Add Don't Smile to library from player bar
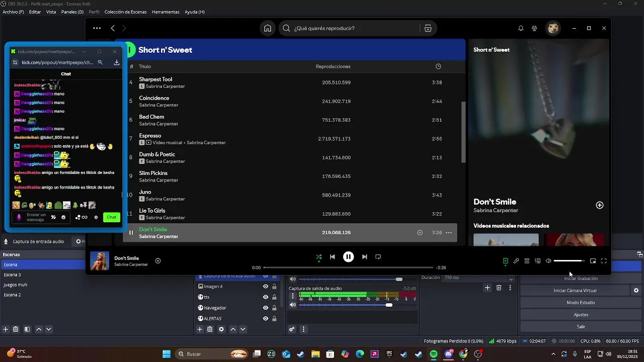The image size is (644, 362). coord(158,260)
